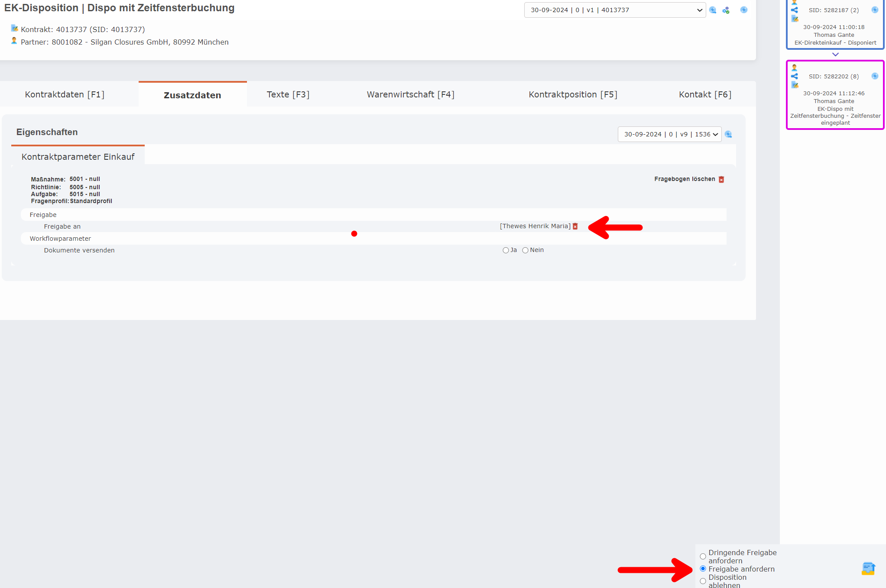The image size is (886, 588).
Task: Click the share icon in SID 5282202 card
Action: point(794,76)
